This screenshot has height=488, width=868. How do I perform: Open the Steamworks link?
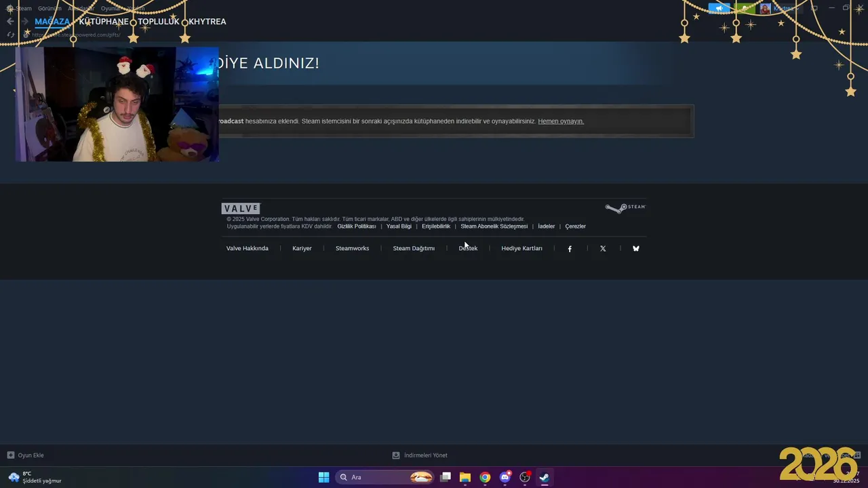tap(353, 249)
